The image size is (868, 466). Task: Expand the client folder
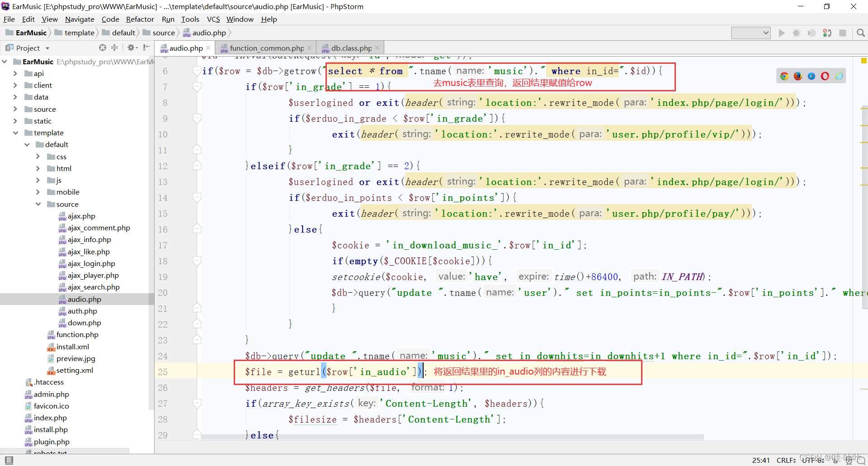coord(15,85)
